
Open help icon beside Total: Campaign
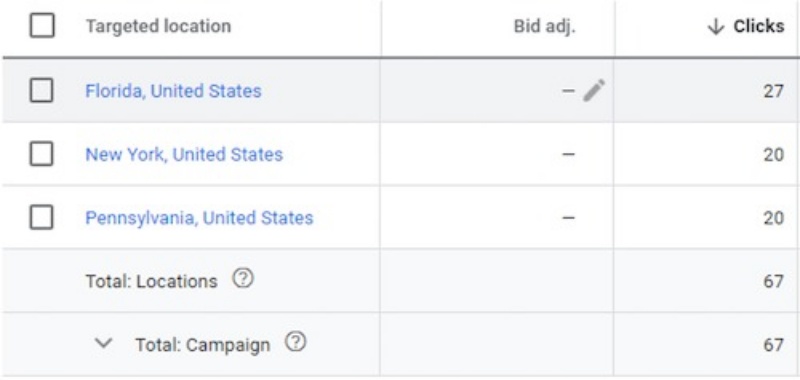(x=295, y=342)
